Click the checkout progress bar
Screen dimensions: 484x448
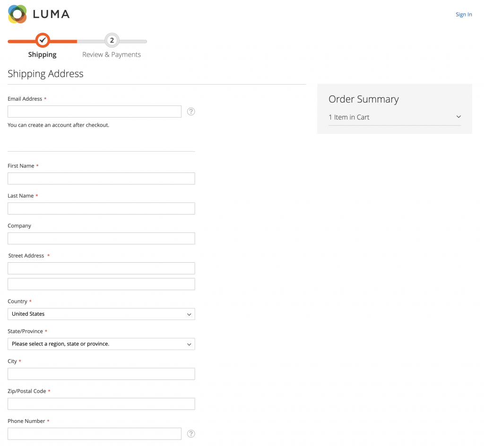tap(77, 41)
